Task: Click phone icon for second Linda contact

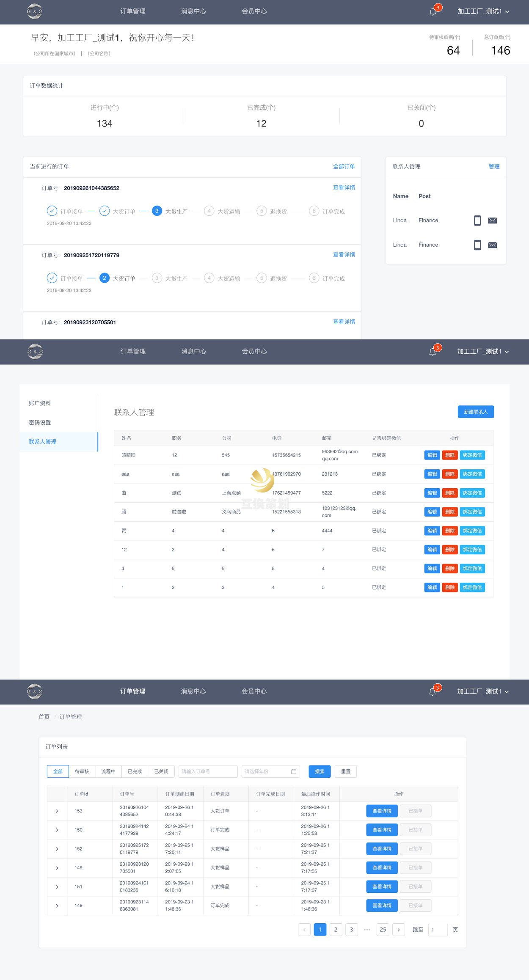Action: [x=477, y=245]
